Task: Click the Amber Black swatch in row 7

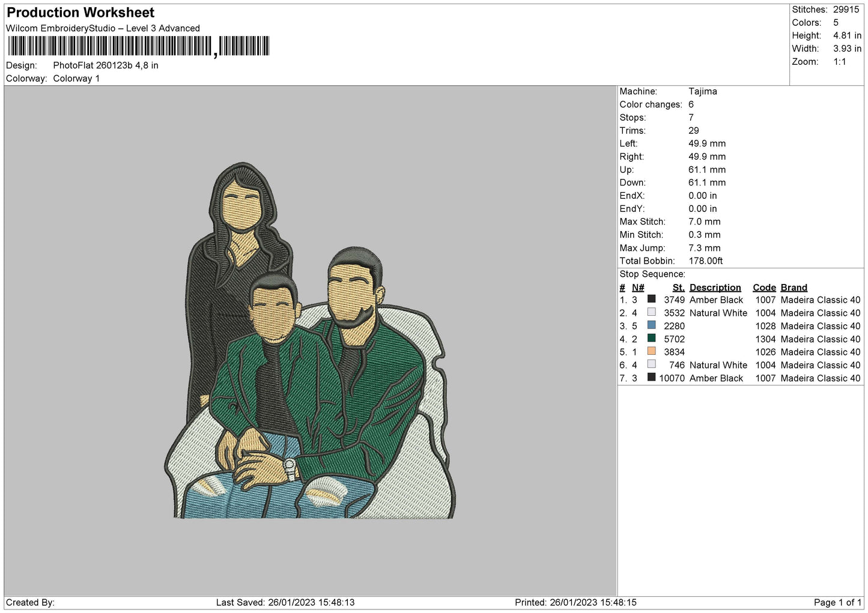Action: 651,378
